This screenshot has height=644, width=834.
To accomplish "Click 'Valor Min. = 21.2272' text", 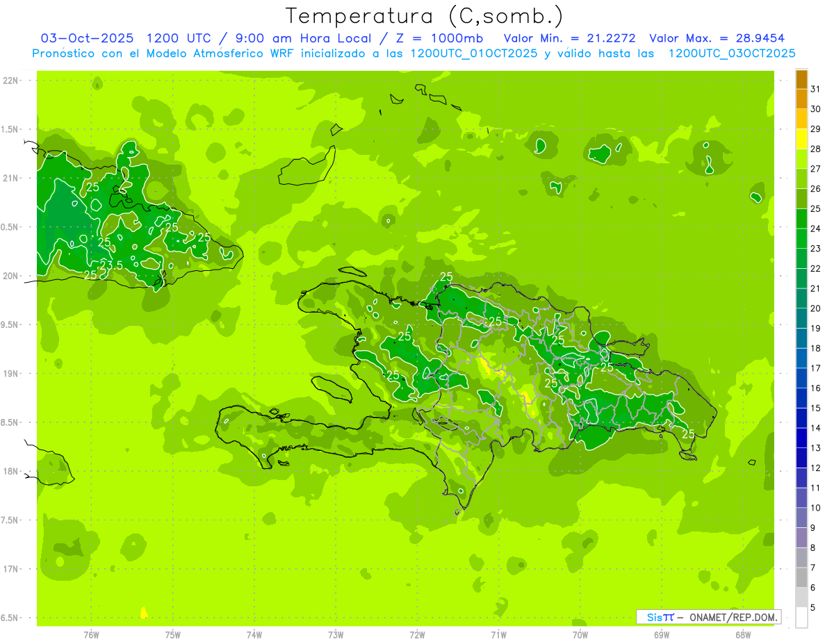I will click(x=569, y=38).
